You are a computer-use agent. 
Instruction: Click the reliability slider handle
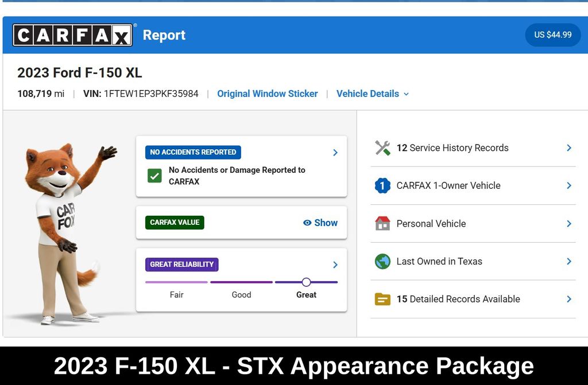click(x=306, y=282)
